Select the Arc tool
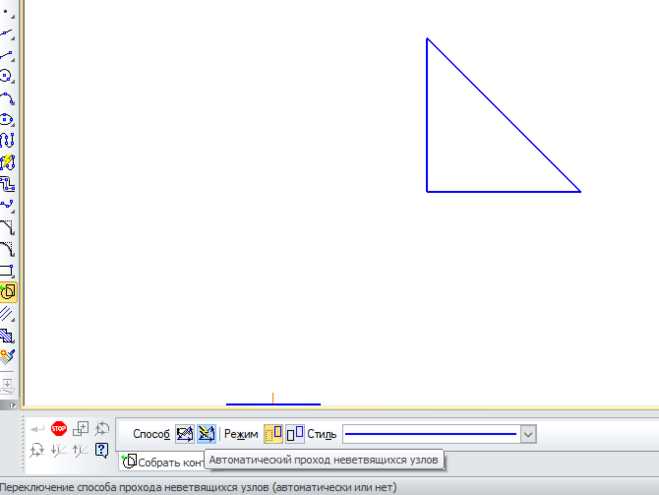Screen dimensions: 659x495 (7, 98)
